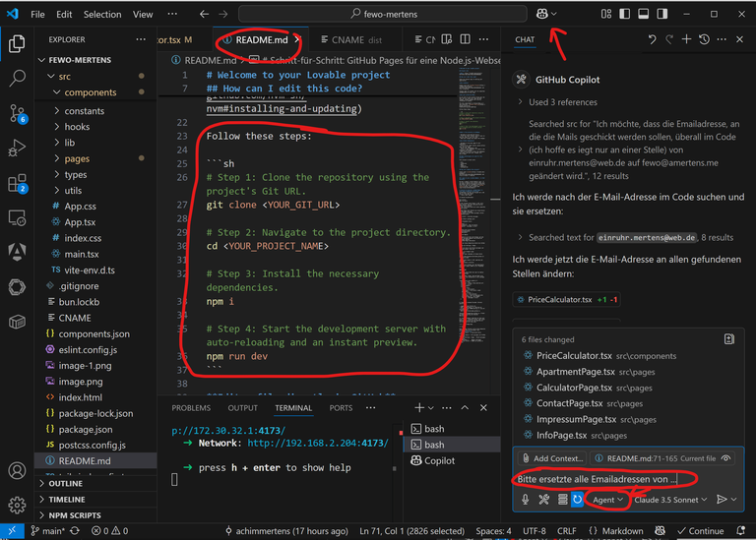The width and height of the screenshot is (756, 540).
Task: Open Accounts icon in activity bar
Action: coord(17,470)
